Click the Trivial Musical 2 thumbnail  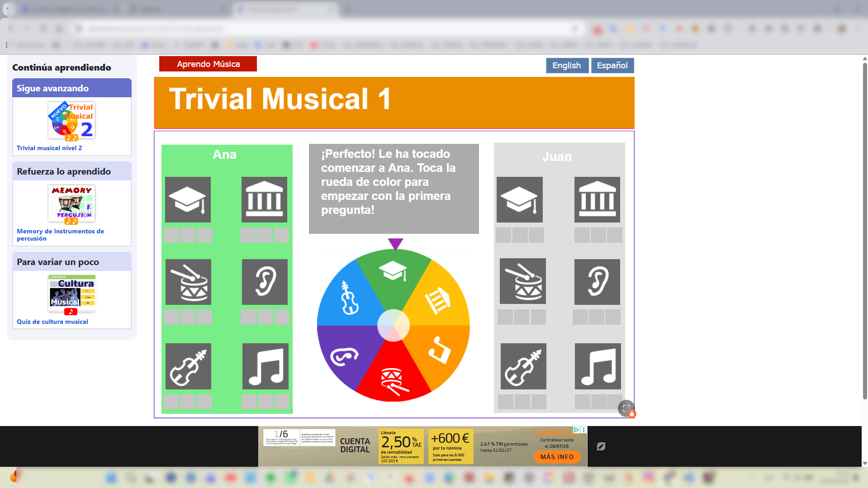(x=71, y=121)
